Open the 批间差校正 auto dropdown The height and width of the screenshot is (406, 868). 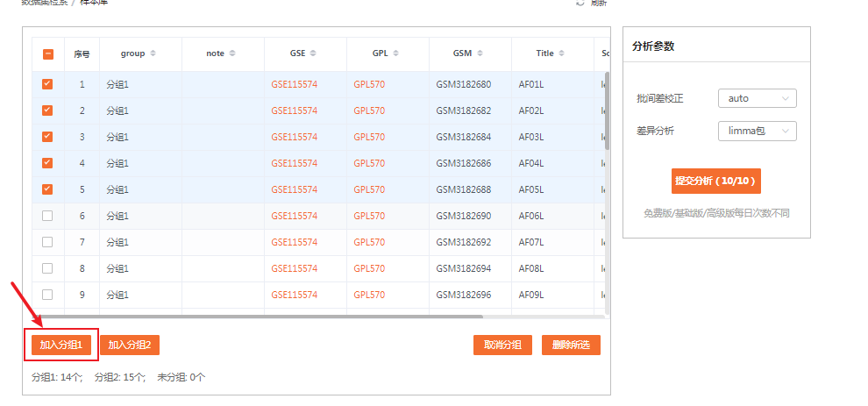[x=758, y=98]
